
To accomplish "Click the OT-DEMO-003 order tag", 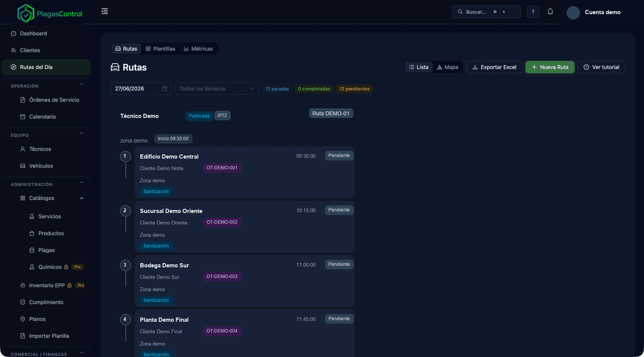I will point(222,277).
